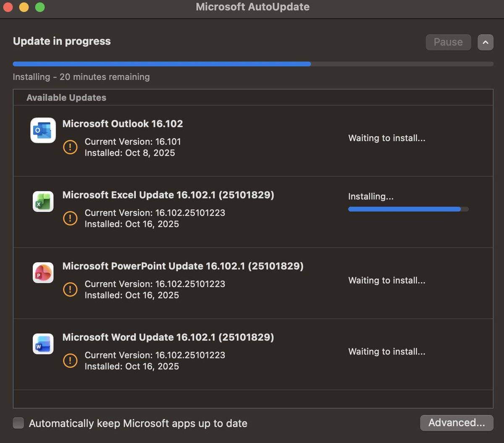Click the Microsoft Word app icon
Image resolution: width=504 pixels, height=443 pixels.
pos(43,344)
